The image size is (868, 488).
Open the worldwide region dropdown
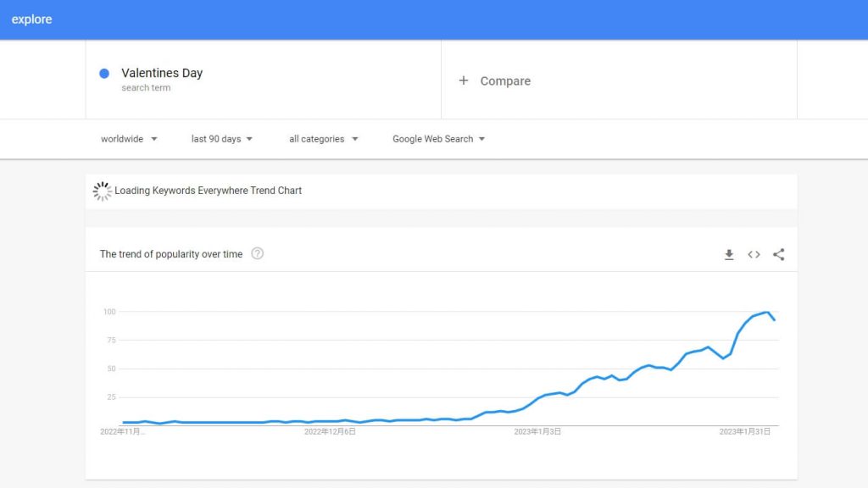[x=129, y=139]
